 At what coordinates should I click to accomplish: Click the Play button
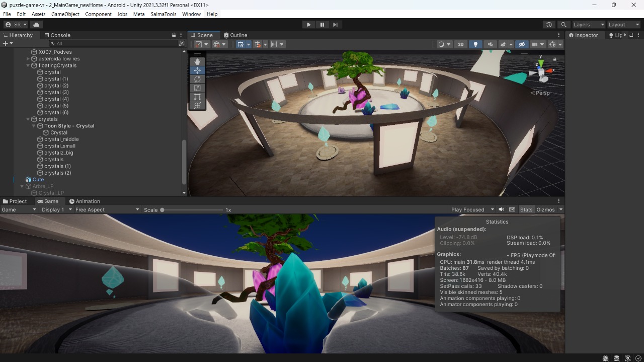tap(308, 25)
